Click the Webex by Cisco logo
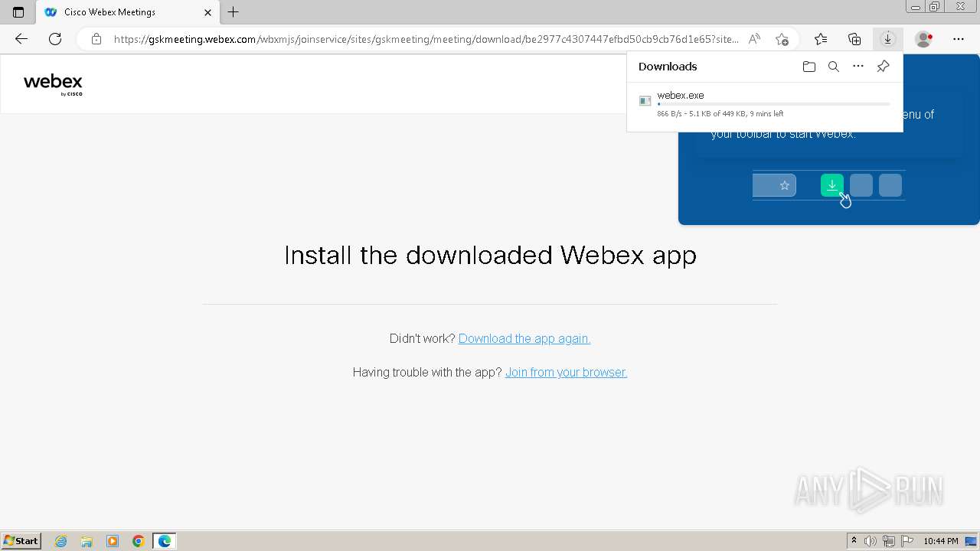 pyautogui.click(x=53, y=84)
